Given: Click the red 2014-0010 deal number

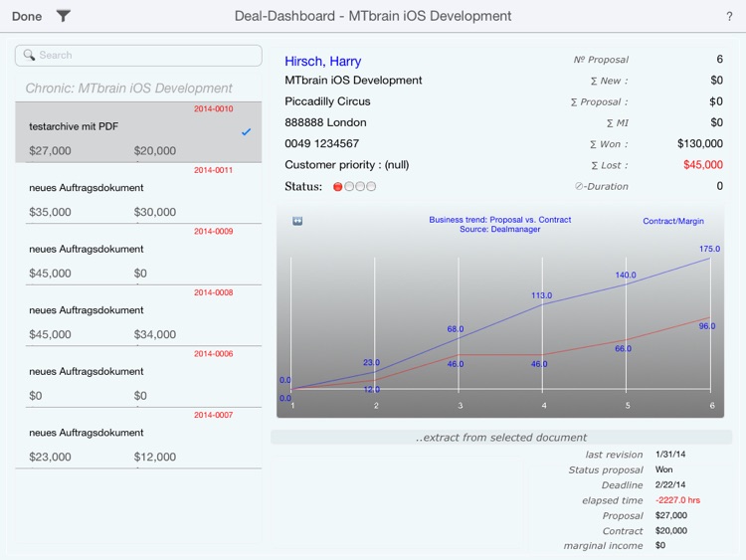Looking at the screenshot, I should click(213, 109).
